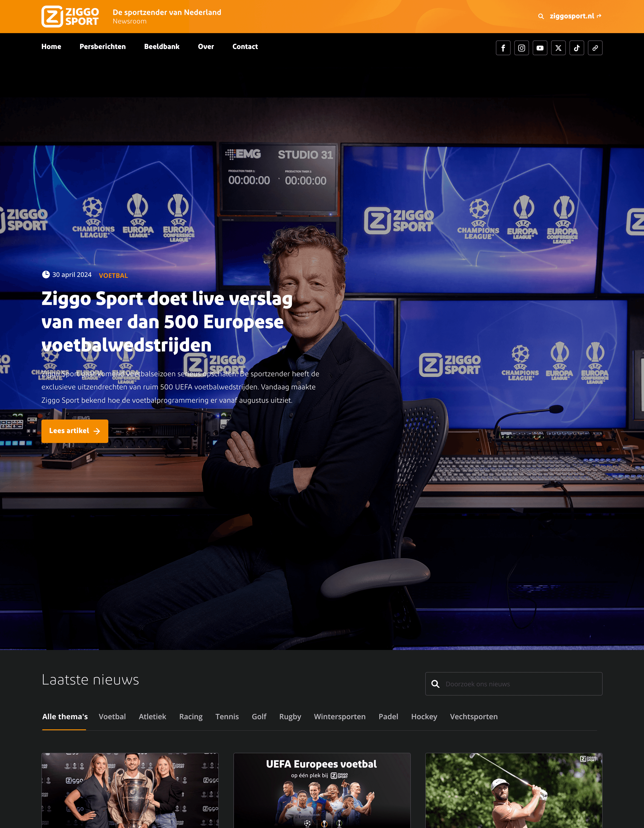Screen dimensions: 644x828
Task: Open the UEFA Europees voetbal news thumbnail
Action: [322, 791]
